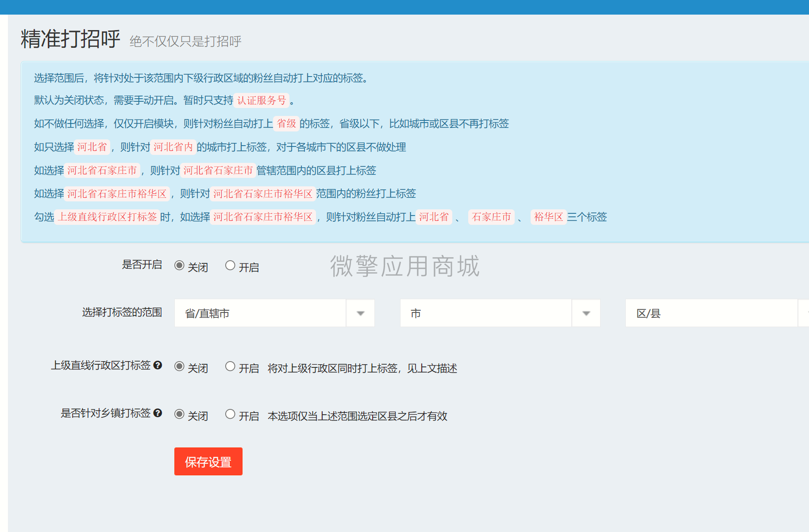This screenshot has height=532, width=809.
Task: Click the 省级 red tag in instructions
Action: (x=286, y=124)
